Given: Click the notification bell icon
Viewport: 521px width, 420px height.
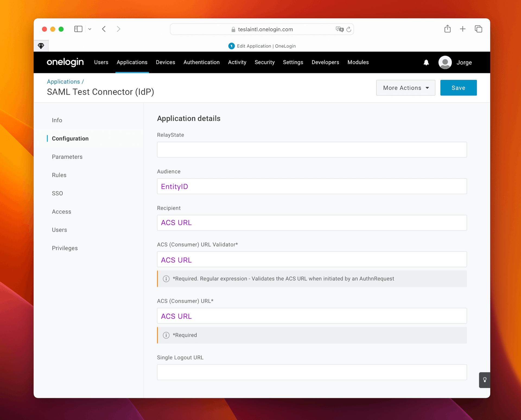Looking at the screenshot, I should click(426, 62).
